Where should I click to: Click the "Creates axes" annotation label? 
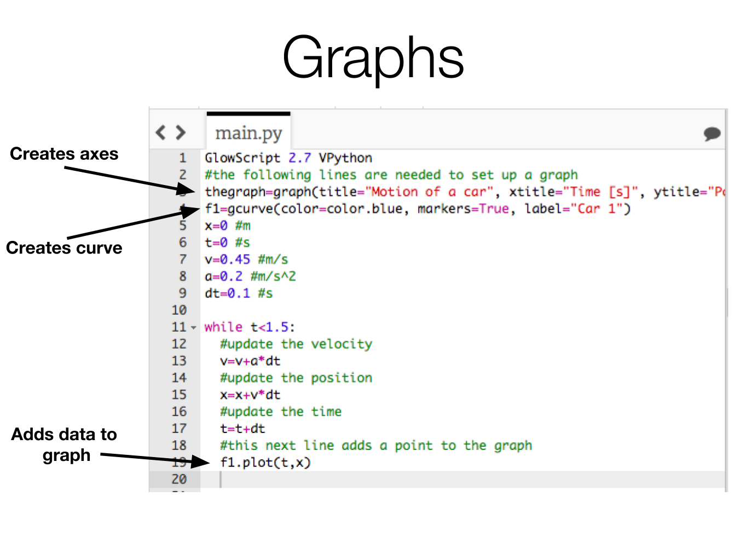coord(64,154)
